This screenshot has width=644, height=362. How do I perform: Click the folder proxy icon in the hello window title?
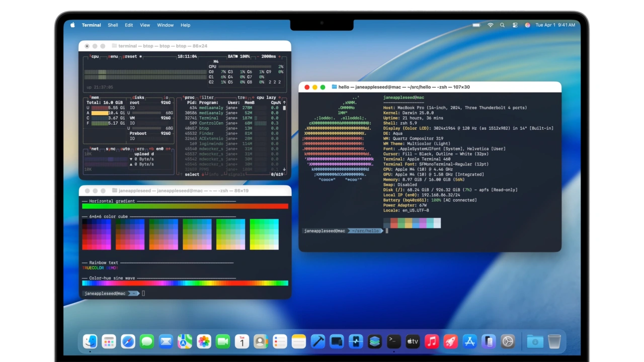click(334, 87)
